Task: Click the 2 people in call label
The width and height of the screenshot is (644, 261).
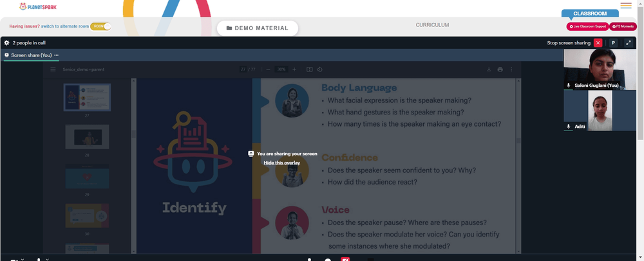Action: click(x=29, y=42)
